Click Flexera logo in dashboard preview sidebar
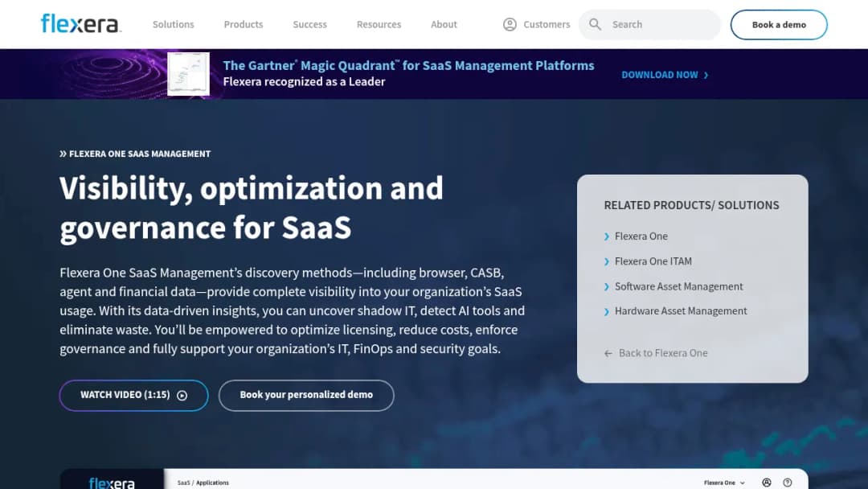This screenshot has height=489, width=868. (x=112, y=483)
